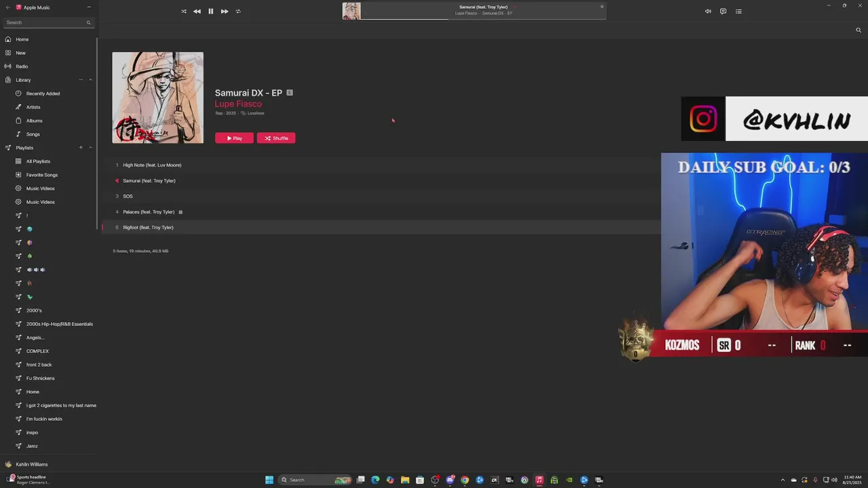Open the Playing Next queue list

point(738,12)
